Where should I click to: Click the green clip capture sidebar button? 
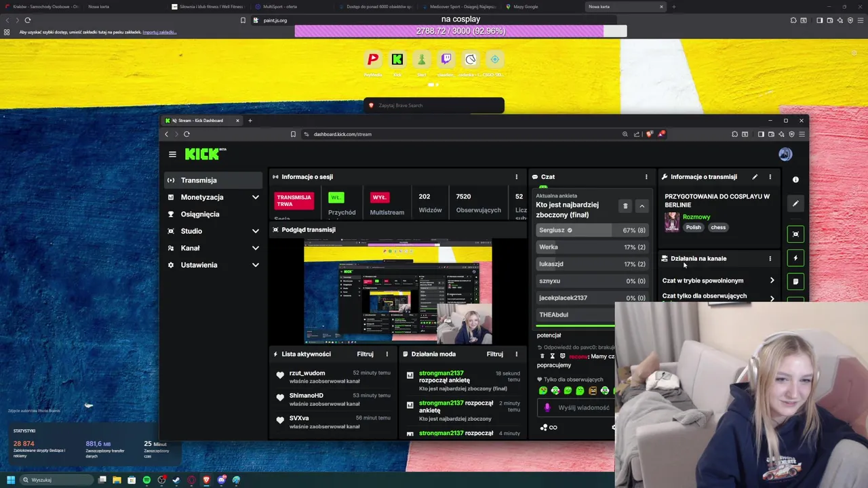click(795, 234)
